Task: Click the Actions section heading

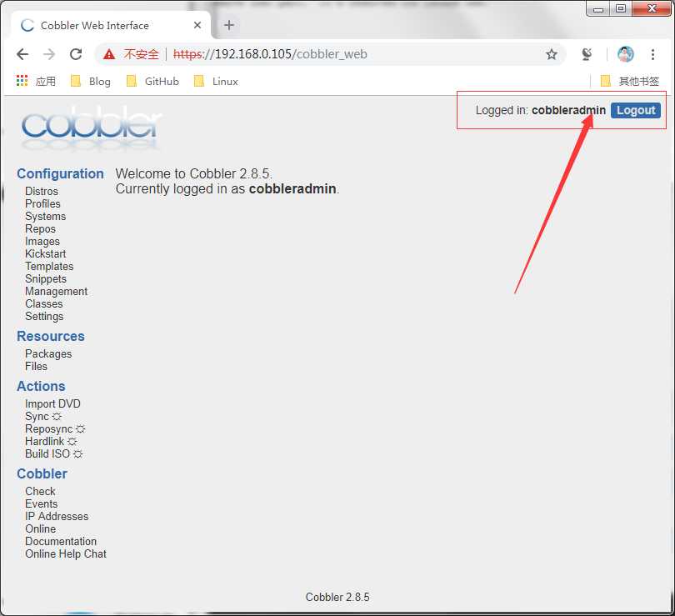Action: click(x=41, y=386)
